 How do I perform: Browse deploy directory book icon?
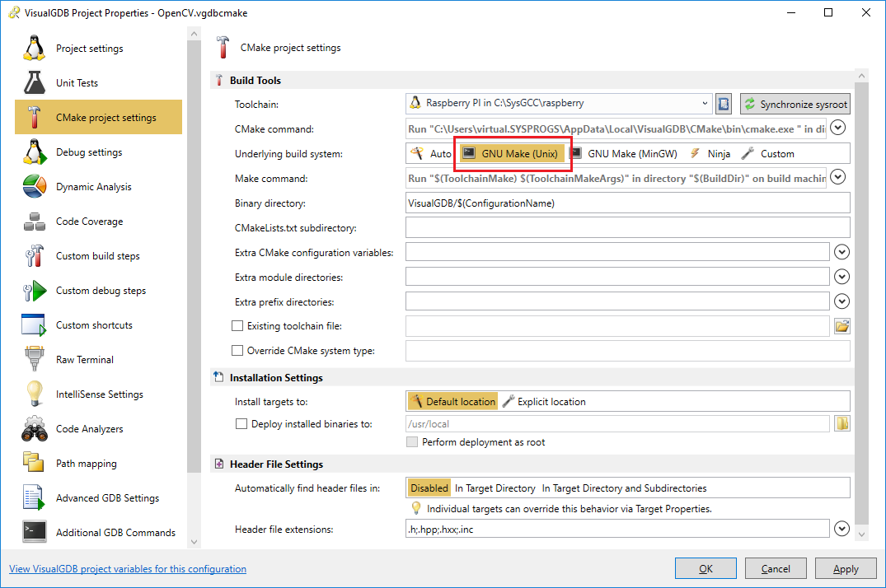842,423
